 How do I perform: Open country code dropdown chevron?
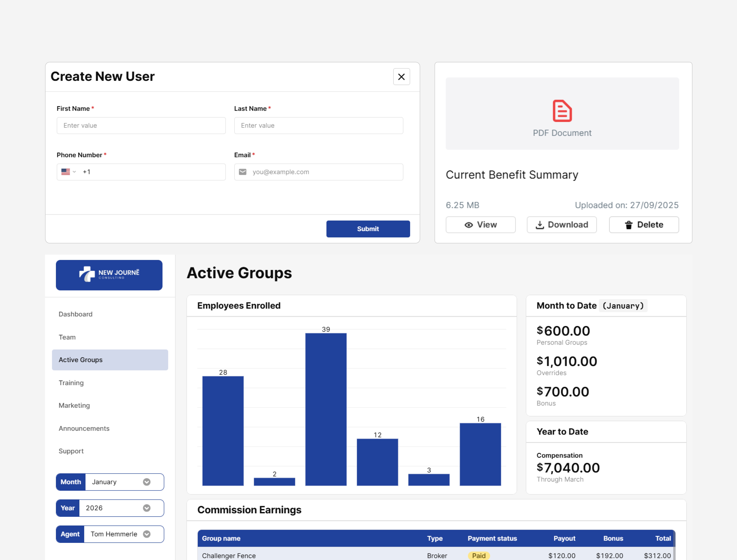pos(74,172)
